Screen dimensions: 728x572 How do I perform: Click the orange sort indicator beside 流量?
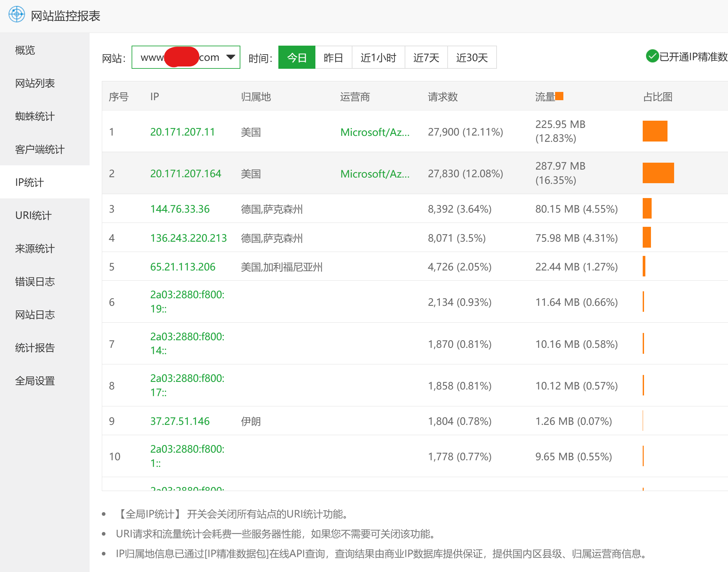click(x=559, y=96)
